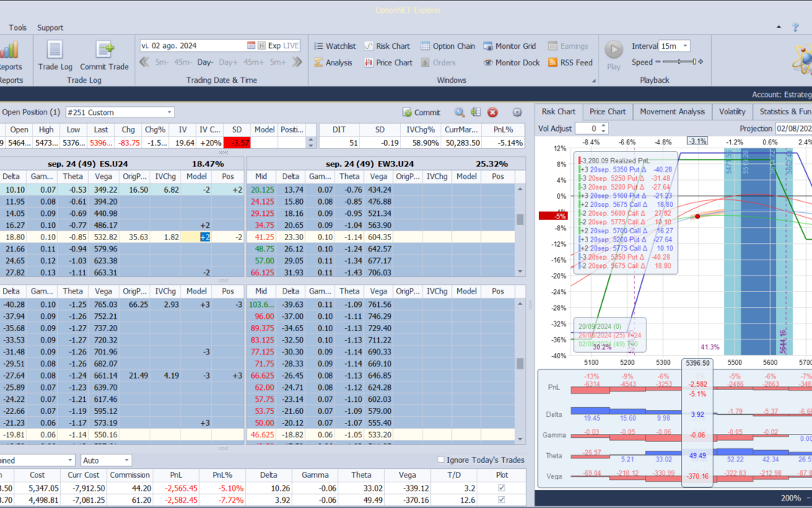Image resolution: width=812 pixels, height=508 pixels.
Task: Open the Trade Log ribbon button
Action: [55, 56]
